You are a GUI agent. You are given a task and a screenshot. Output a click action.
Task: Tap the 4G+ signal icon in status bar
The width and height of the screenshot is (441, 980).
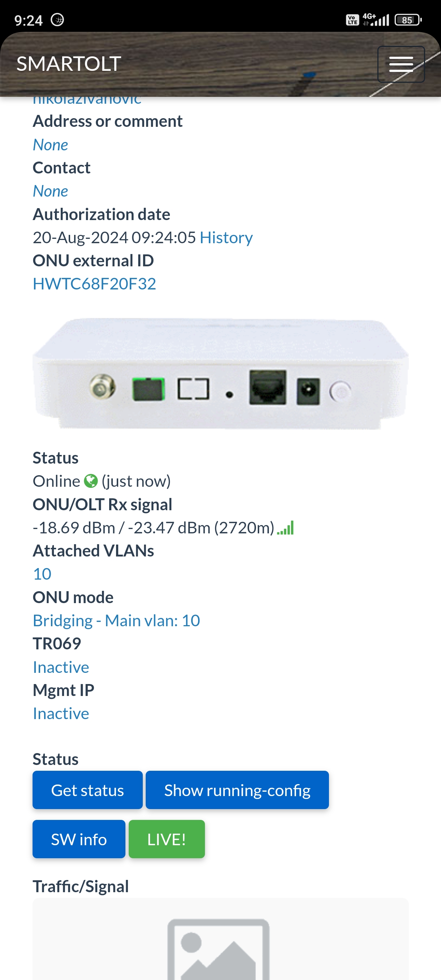(376, 20)
